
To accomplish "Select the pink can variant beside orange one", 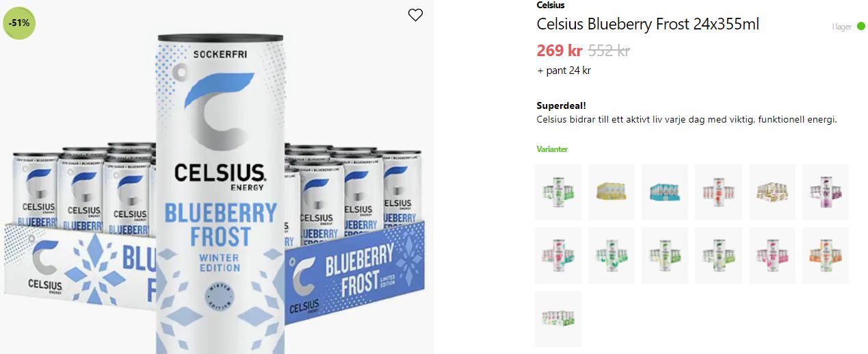I will pos(772,255).
